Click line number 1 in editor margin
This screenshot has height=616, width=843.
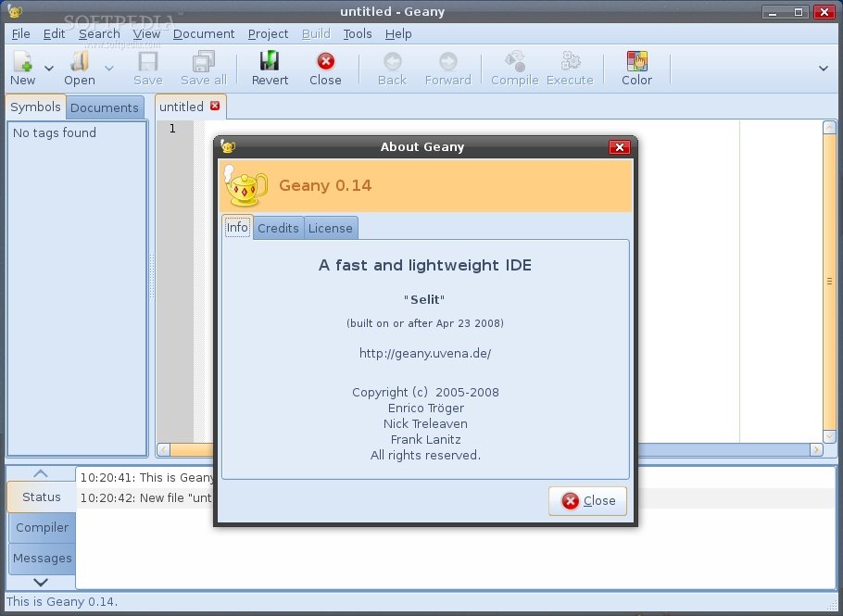pos(172,129)
